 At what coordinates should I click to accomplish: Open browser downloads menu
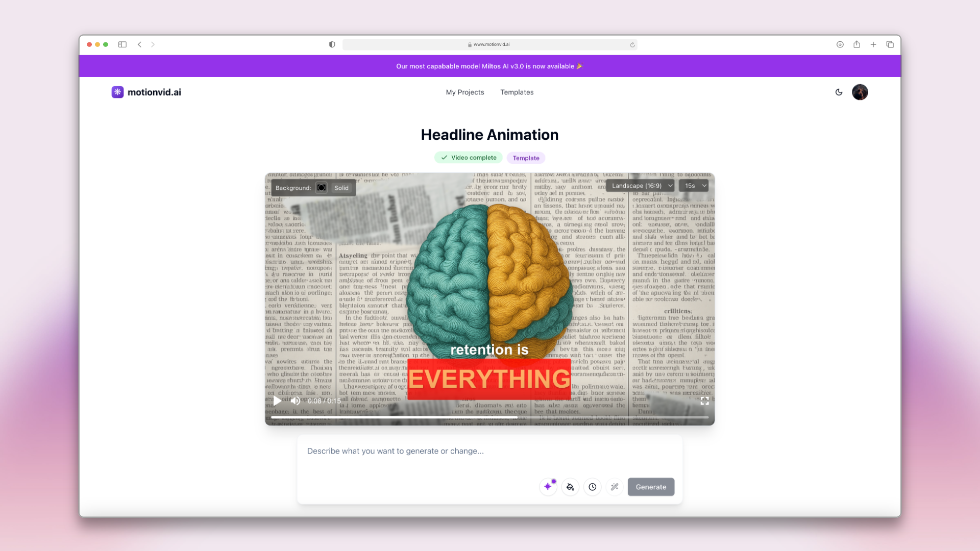840,44
